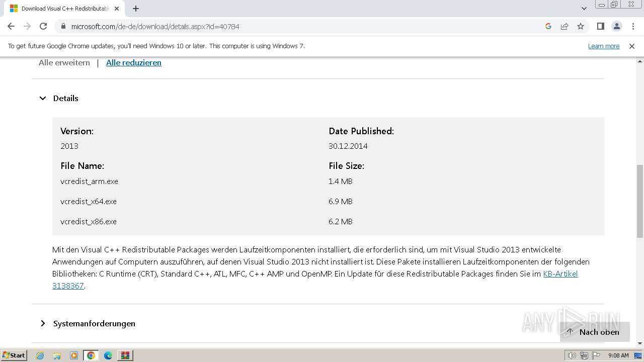
Task: Click Nach oben button
Action: [595, 332]
